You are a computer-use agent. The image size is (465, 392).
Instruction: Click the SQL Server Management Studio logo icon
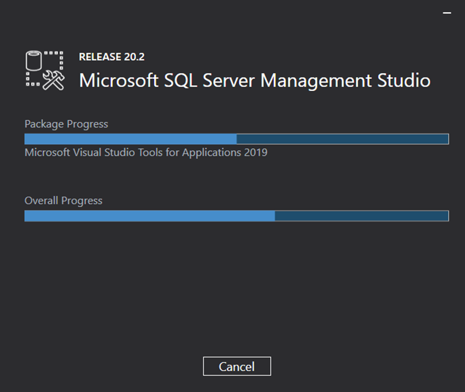pyautogui.click(x=45, y=70)
